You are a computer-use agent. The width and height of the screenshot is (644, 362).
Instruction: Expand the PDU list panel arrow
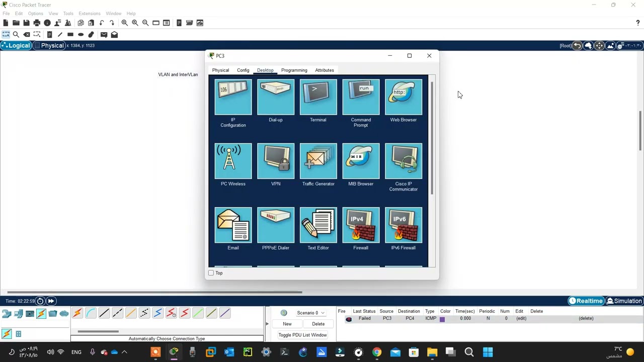(267, 324)
